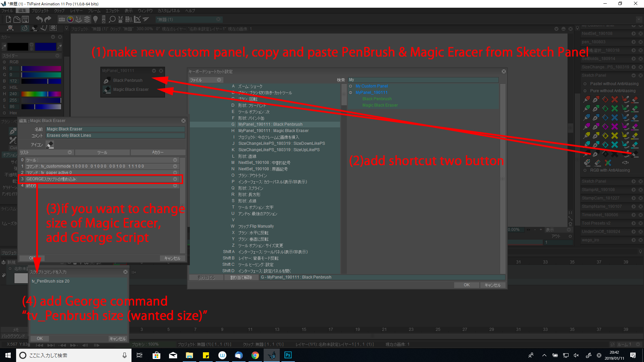Toggle the layers stack panel icon

(x=87, y=19)
